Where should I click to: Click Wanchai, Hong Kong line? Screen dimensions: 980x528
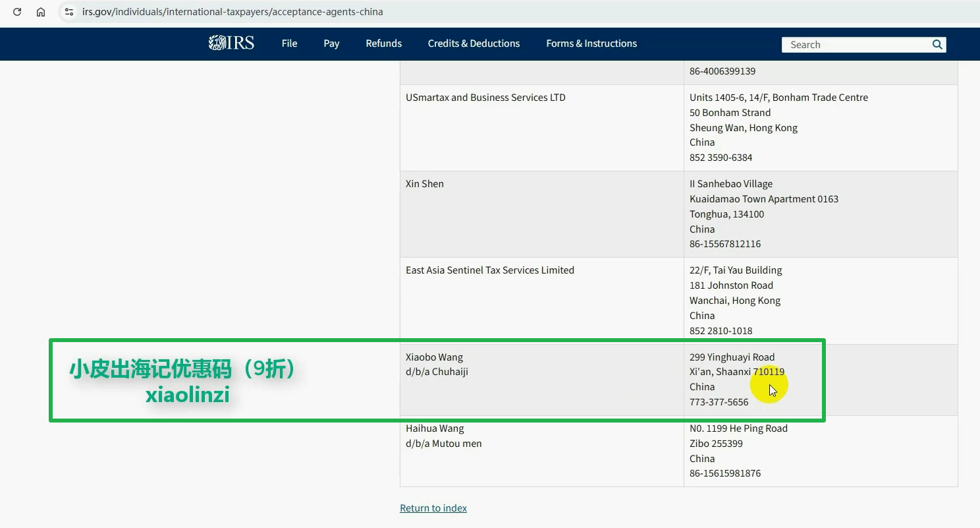pos(735,301)
